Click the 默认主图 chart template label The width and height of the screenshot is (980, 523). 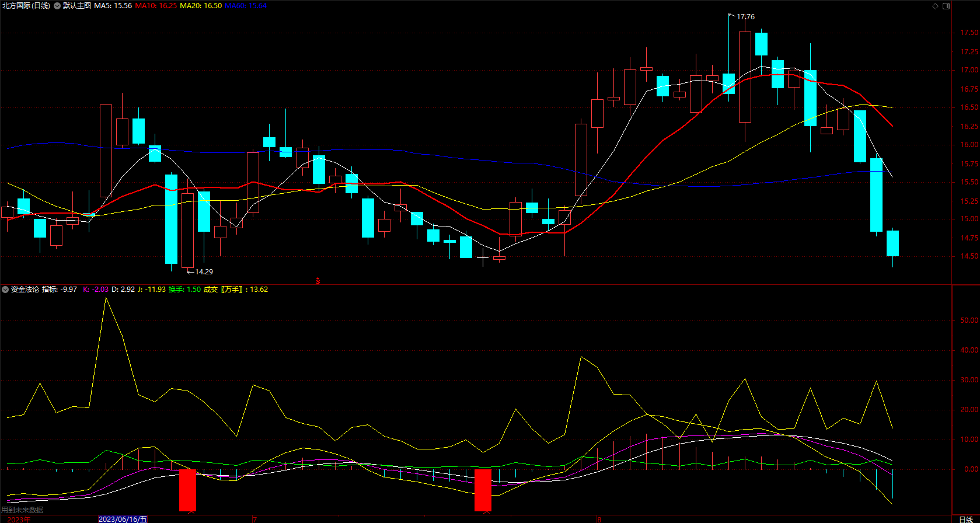(x=77, y=6)
